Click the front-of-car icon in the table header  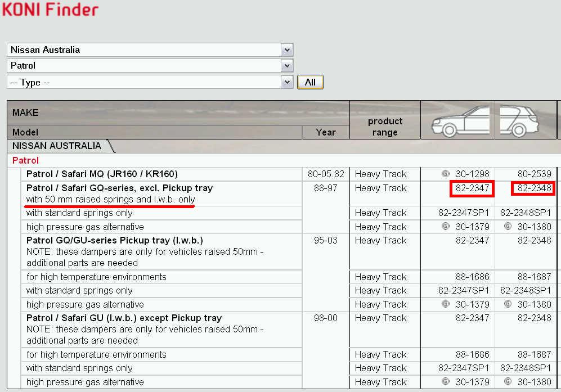pos(461,121)
